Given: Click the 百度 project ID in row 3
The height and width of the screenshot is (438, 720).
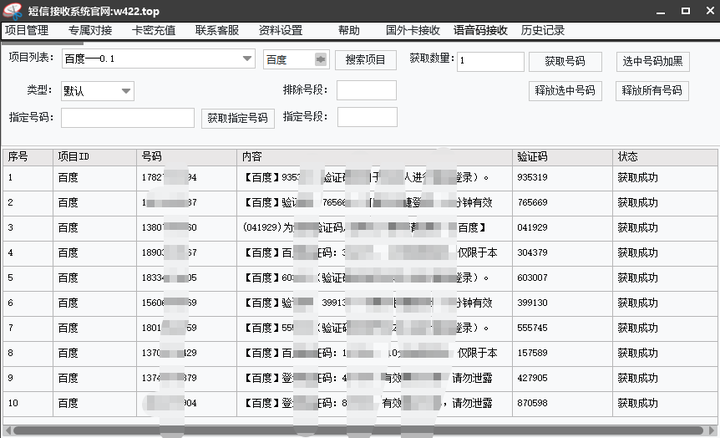Looking at the screenshot, I should [x=68, y=228].
